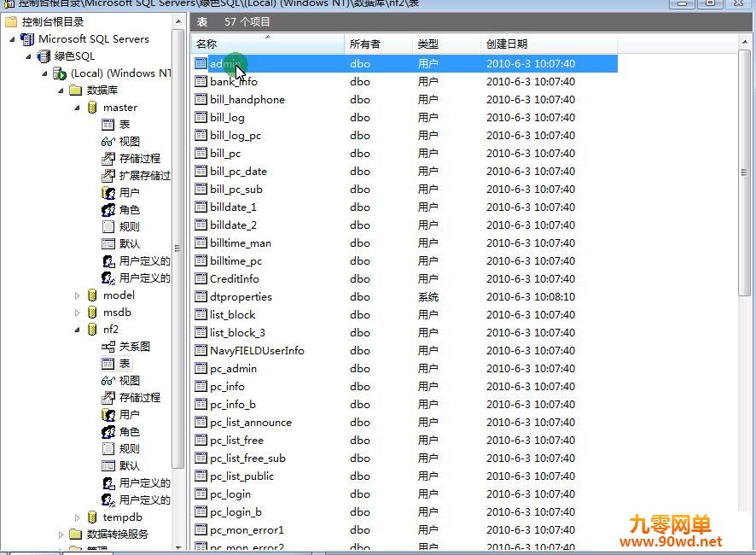756x555 pixels.
Task: Open 规则 under nf2 database
Action: 129,449
